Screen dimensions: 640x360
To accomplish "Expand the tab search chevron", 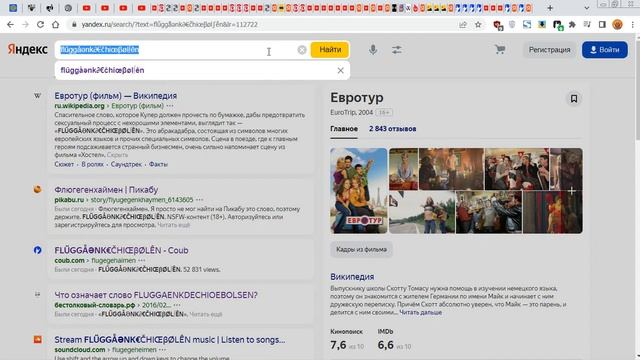I will pos(587,8).
